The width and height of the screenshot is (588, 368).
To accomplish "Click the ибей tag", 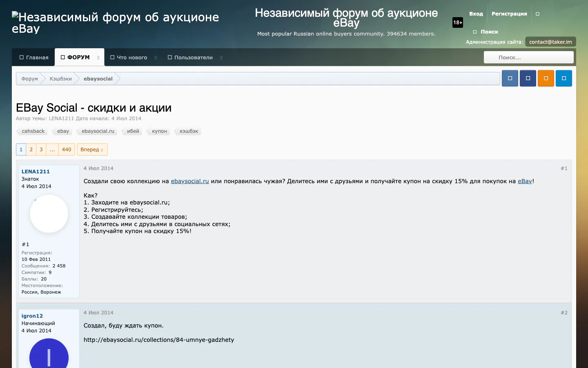I will pyautogui.click(x=133, y=131).
